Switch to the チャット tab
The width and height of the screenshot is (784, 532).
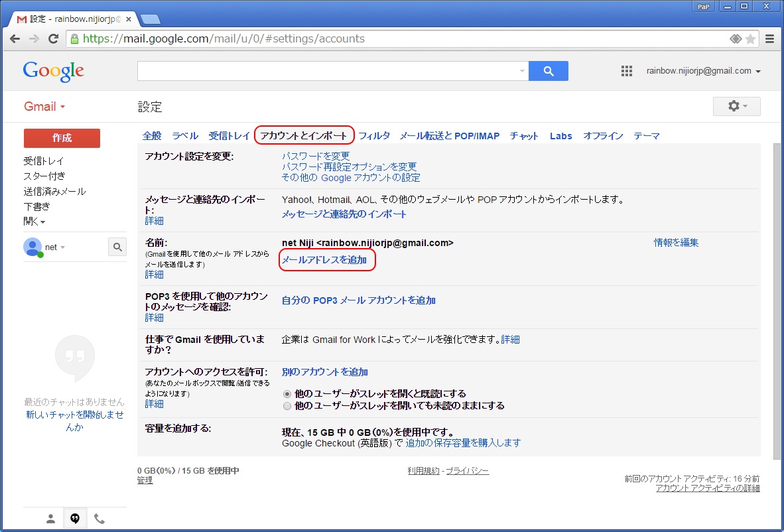525,136
